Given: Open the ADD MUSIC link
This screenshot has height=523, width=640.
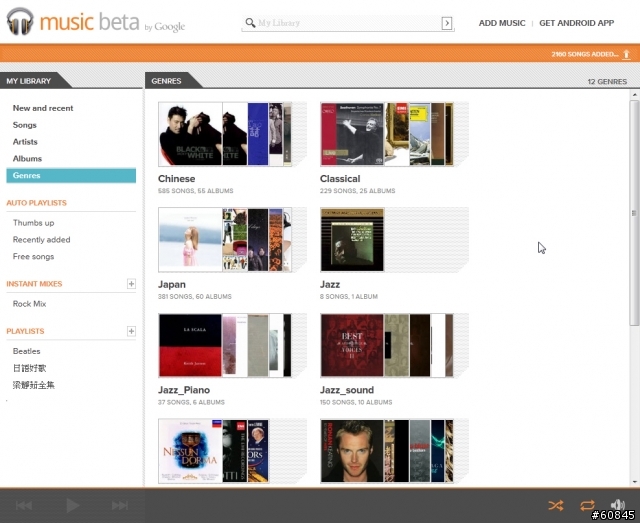Looking at the screenshot, I should 502,23.
